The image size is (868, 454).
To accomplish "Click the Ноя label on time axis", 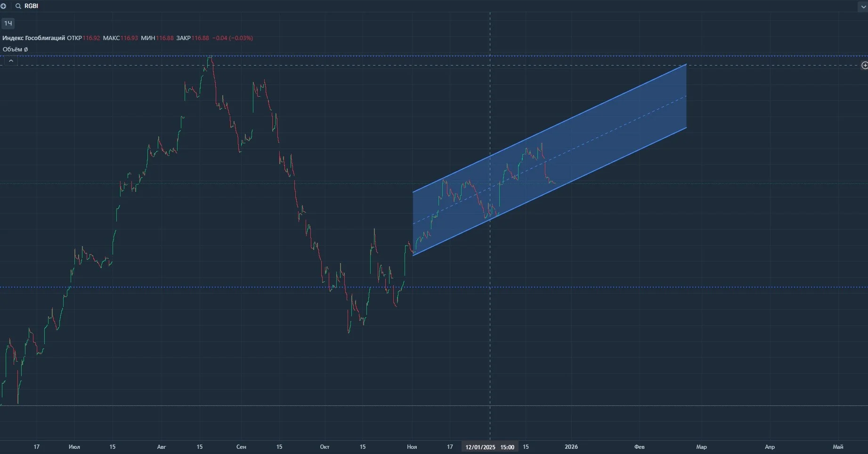I will (412, 447).
